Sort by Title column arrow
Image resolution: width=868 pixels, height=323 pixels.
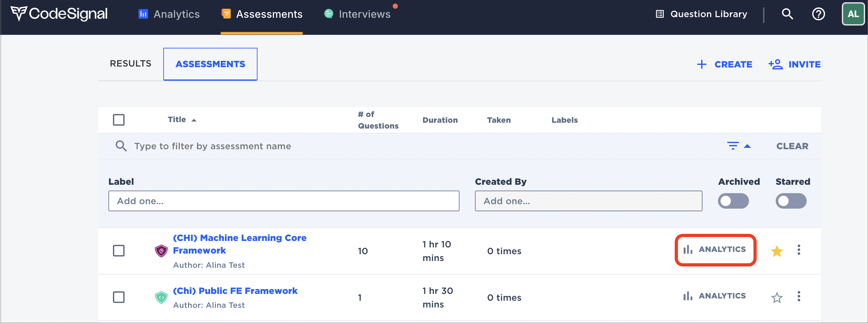(x=194, y=120)
